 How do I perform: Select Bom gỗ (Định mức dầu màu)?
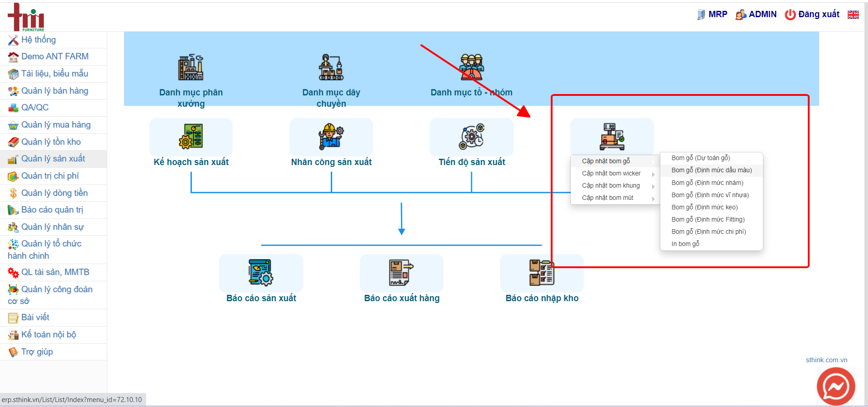[711, 170]
